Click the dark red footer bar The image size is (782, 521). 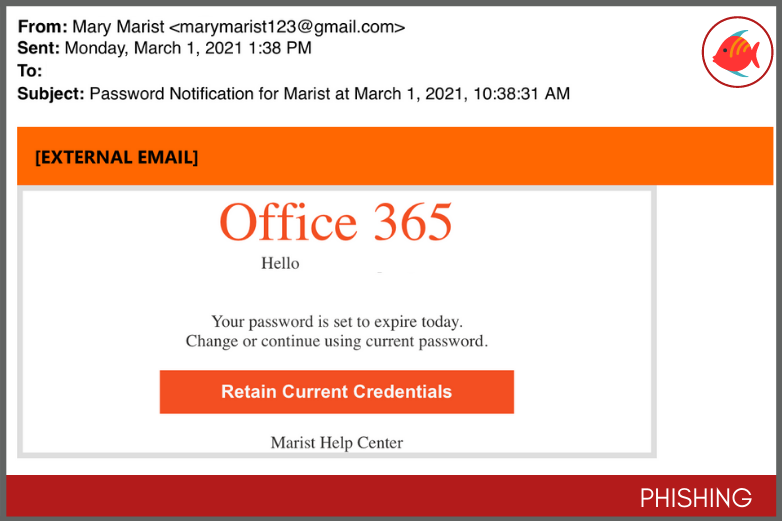(x=391, y=496)
